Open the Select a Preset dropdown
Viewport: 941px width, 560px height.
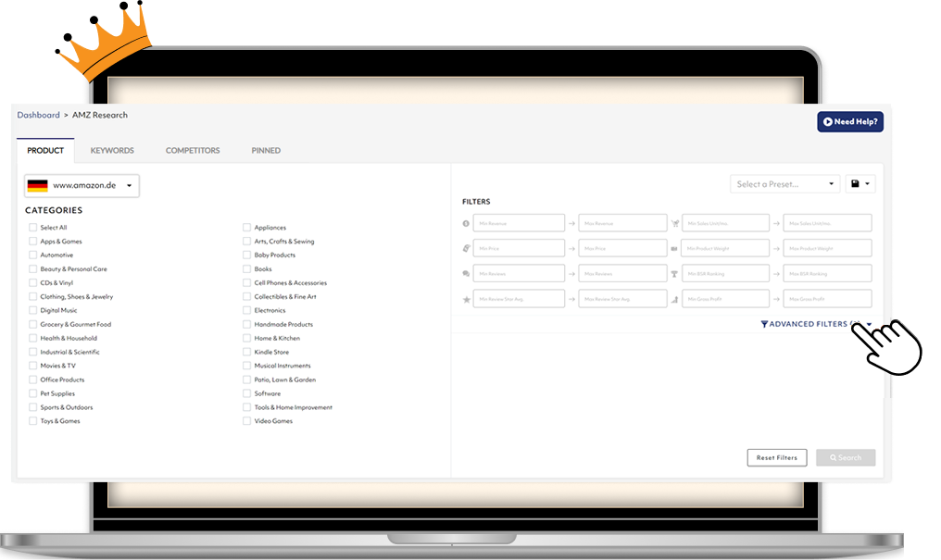[x=784, y=184]
